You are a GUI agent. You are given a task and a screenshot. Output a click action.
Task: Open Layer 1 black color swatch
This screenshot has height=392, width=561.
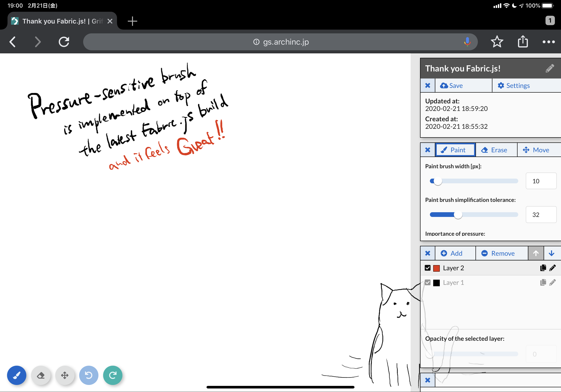(x=436, y=283)
